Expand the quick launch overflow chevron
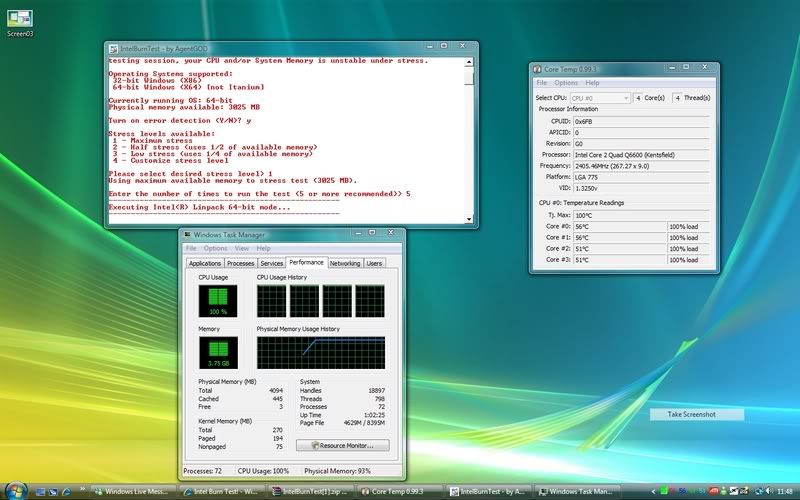The image size is (800, 500). click(82, 489)
